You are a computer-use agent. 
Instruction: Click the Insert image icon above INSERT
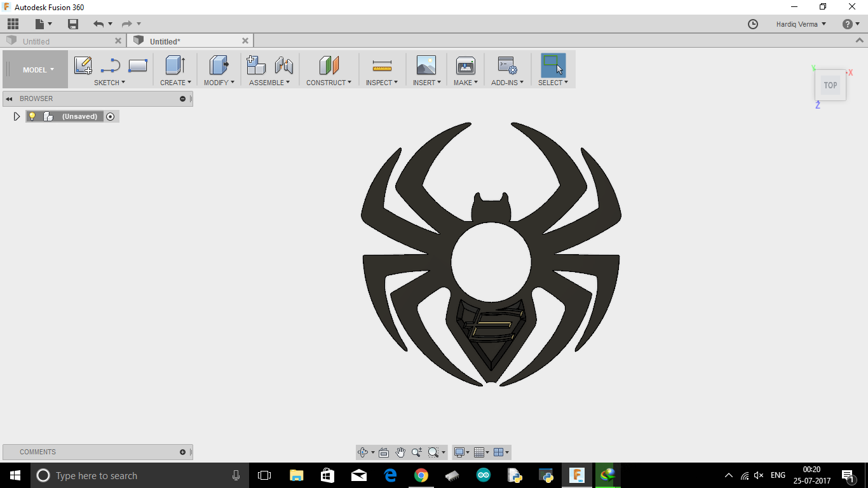coord(426,65)
